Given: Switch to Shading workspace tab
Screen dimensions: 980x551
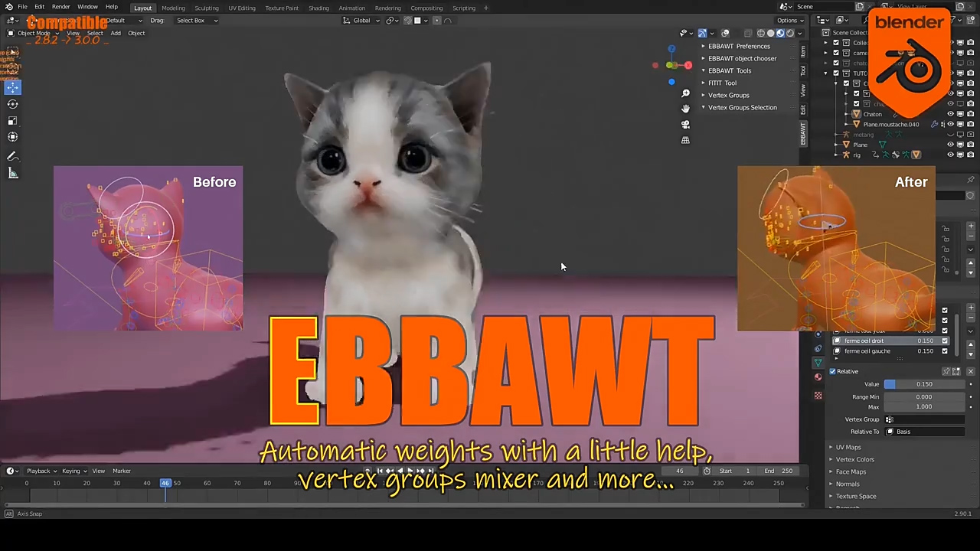Looking at the screenshot, I should (x=318, y=8).
